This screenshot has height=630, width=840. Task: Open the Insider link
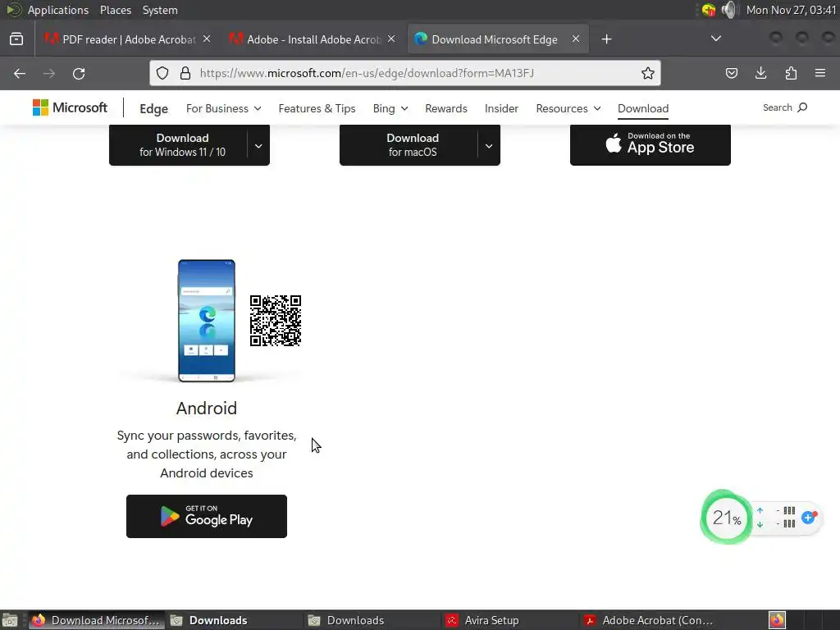(x=501, y=108)
